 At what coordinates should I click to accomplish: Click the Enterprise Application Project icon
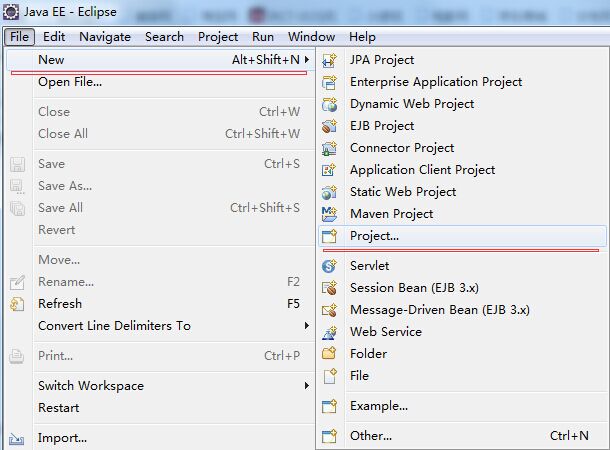pyautogui.click(x=330, y=82)
